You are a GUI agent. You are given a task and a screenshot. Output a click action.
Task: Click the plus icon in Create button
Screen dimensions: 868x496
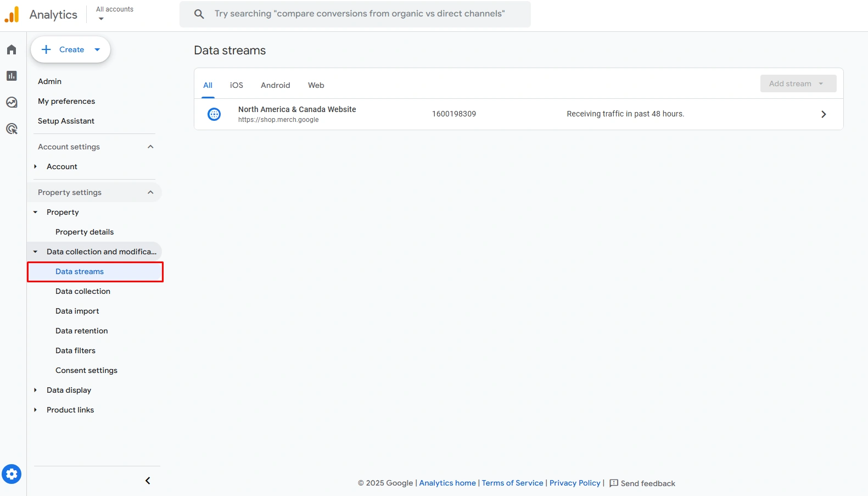(x=47, y=49)
